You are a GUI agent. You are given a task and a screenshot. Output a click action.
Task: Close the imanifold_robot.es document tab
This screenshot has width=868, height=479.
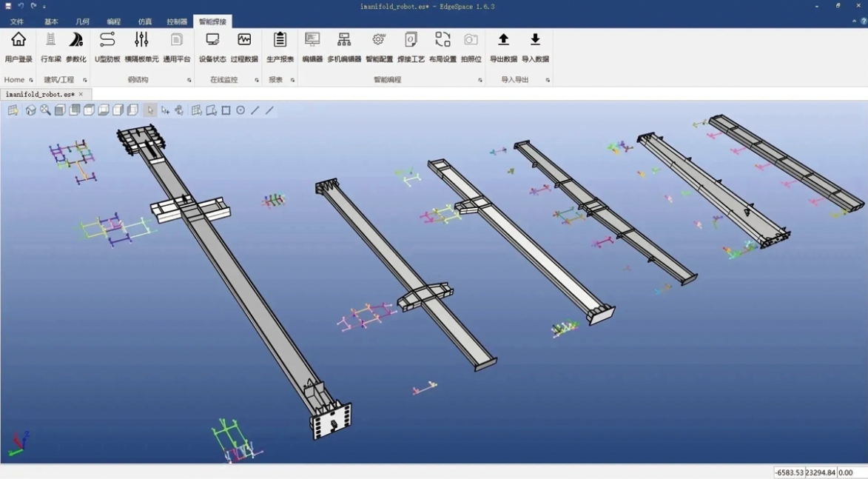pos(81,94)
